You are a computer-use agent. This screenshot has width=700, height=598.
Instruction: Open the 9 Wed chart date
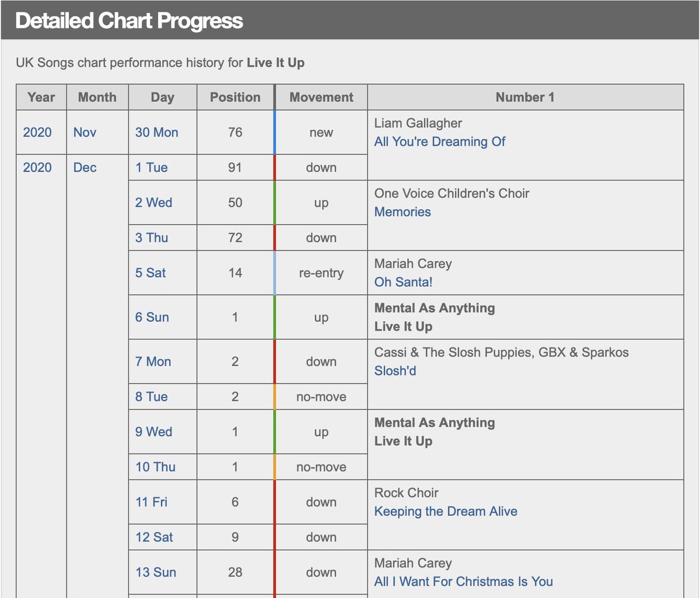154,432
